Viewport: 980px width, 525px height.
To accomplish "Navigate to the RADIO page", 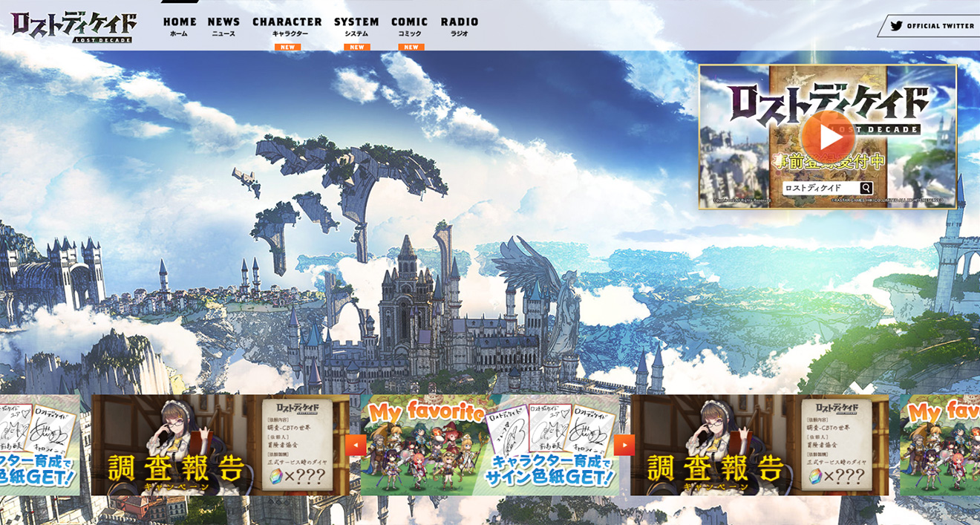I will [x=459, y=26].
